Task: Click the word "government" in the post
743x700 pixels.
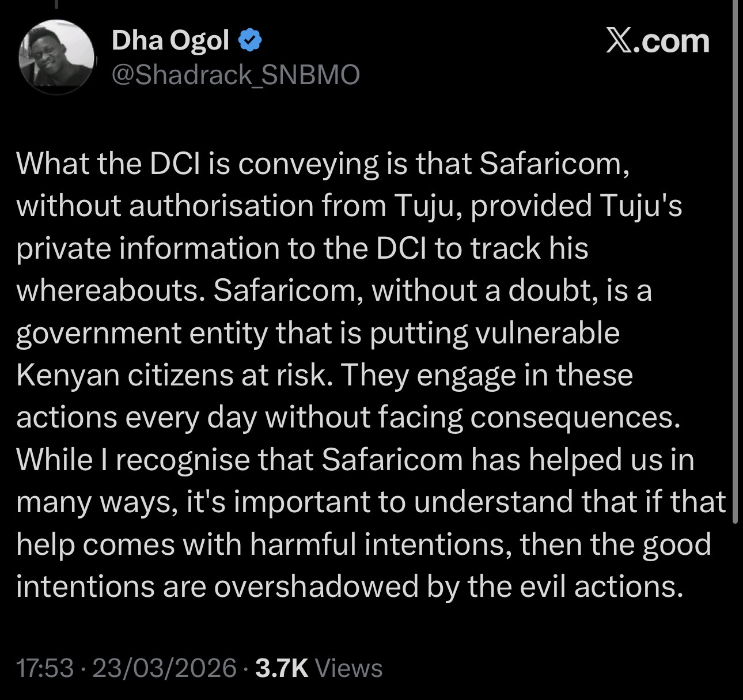Action: tap(98, 333)
